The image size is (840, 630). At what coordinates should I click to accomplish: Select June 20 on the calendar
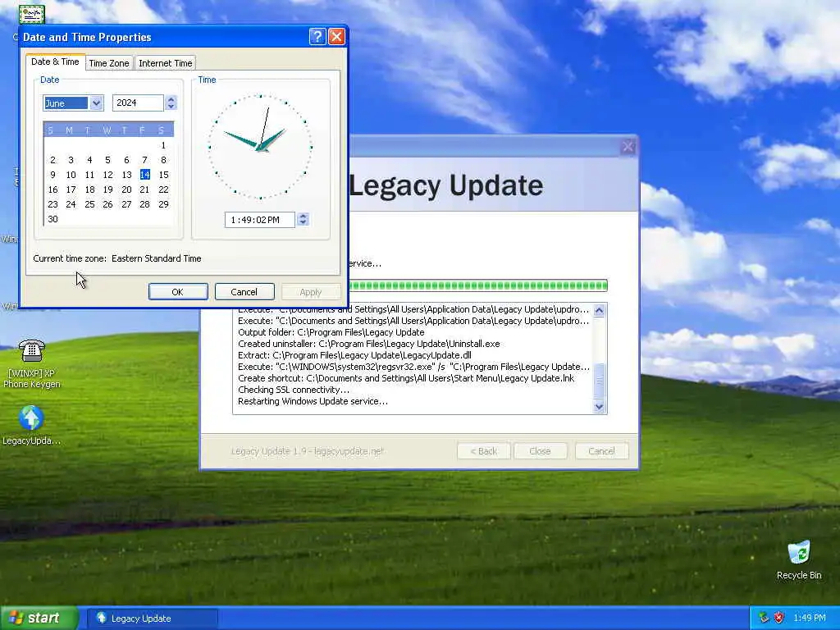click(x=126, y=189)
